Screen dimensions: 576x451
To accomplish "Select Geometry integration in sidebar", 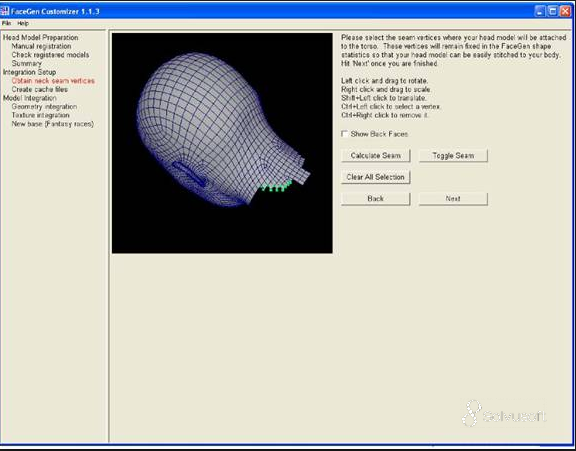I will 44,107.
